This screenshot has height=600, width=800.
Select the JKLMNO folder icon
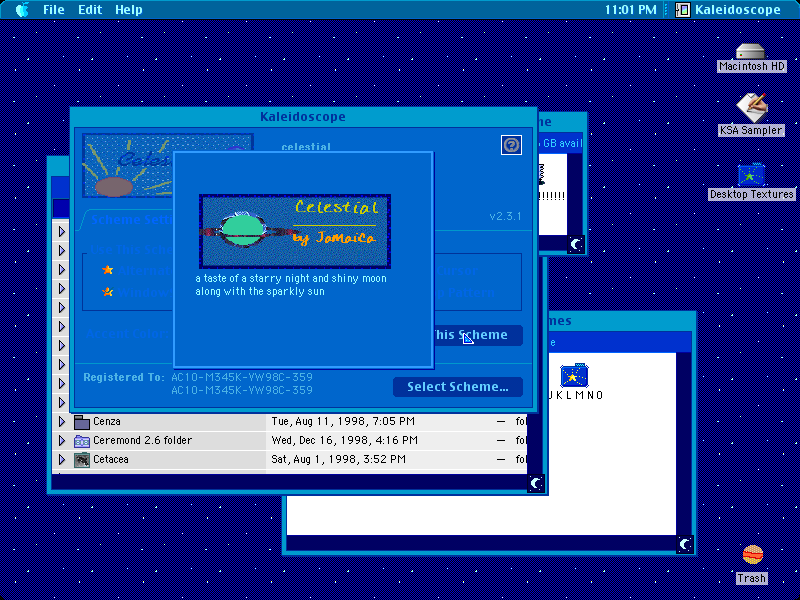(574, 377)
